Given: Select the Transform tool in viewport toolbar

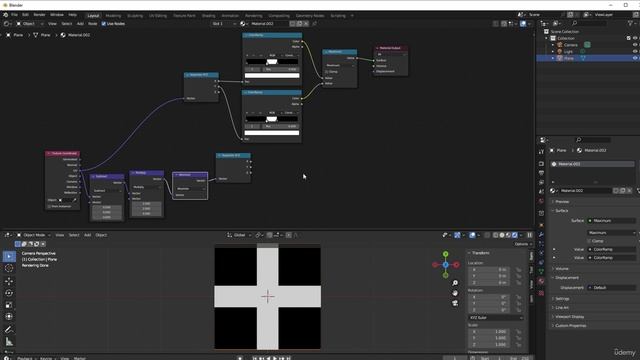Looking at the screenshot, I should [9, 317].
